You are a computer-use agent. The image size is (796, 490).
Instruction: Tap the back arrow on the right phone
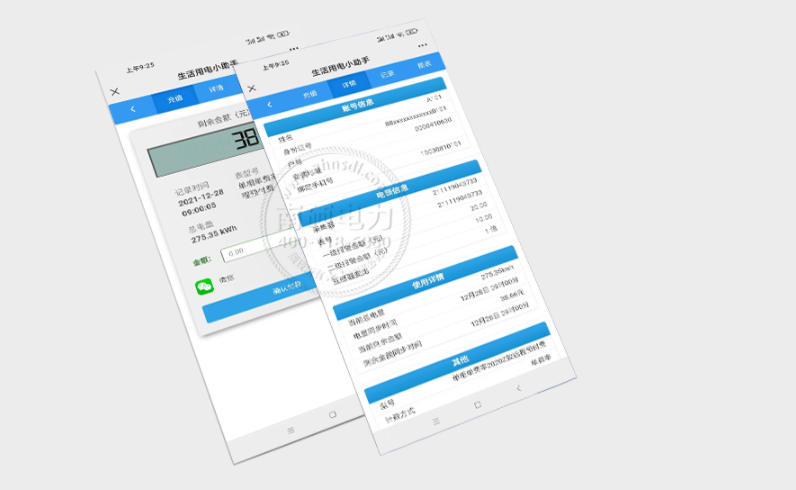tap(269, 103)
